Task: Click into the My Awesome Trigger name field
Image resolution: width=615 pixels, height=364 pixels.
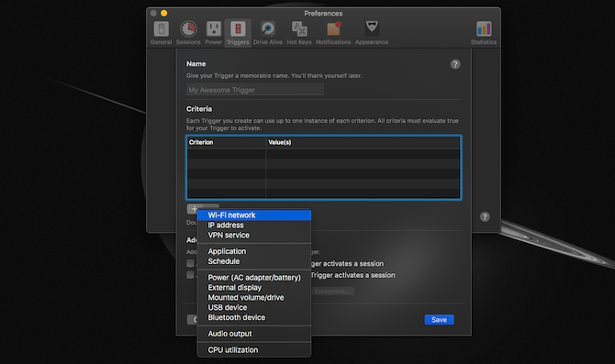Action: point(255,90)
